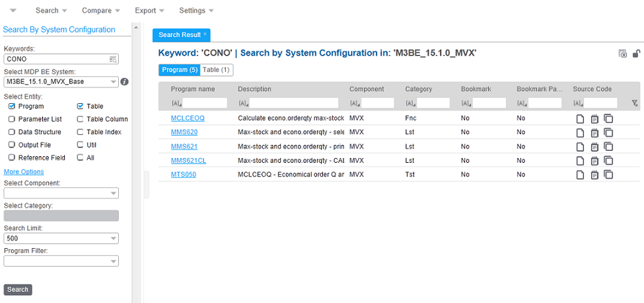This screenshot has width=644, height=303.
Task: Uncheck the Program entity checkbox
Action: [12, 106]
